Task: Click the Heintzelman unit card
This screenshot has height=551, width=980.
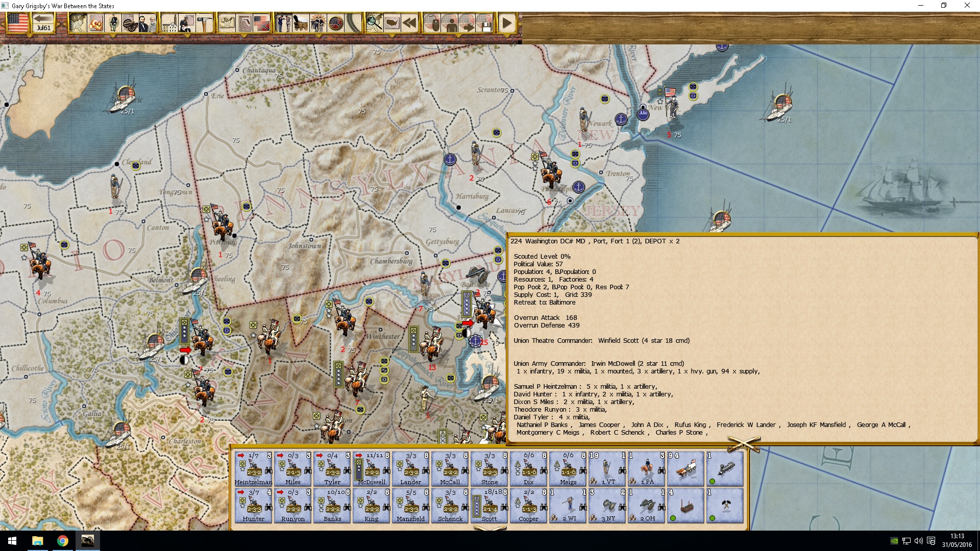Action: pos(253,468)
